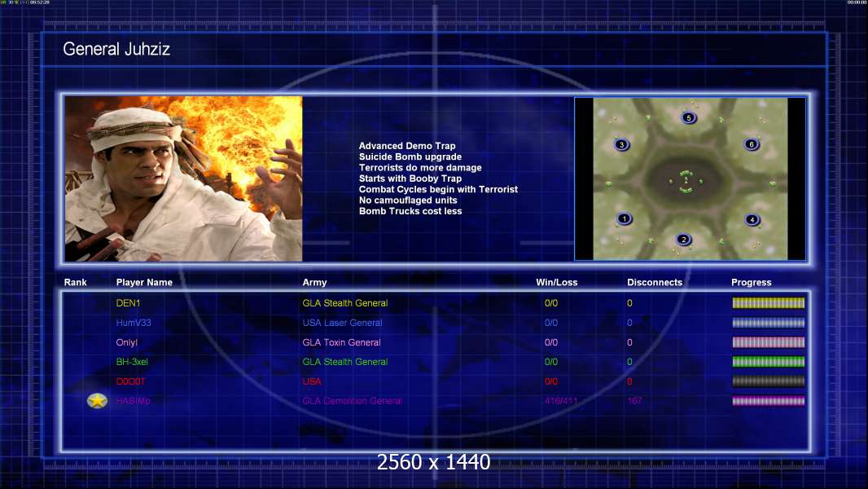The height and width of the screenshot is (489, 868).
Task: Click BH-3xel's 0/0 win/loss value
Action: tap(550, 362)
